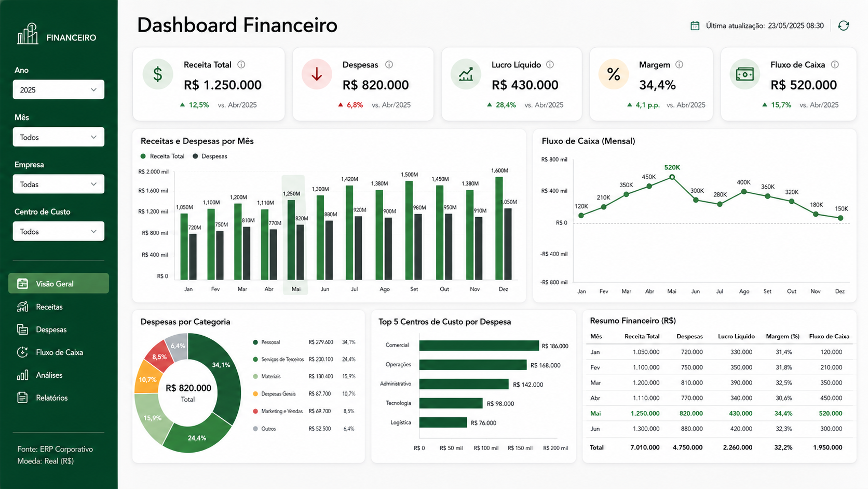Click the Jan row label in Resumo table

595,352
